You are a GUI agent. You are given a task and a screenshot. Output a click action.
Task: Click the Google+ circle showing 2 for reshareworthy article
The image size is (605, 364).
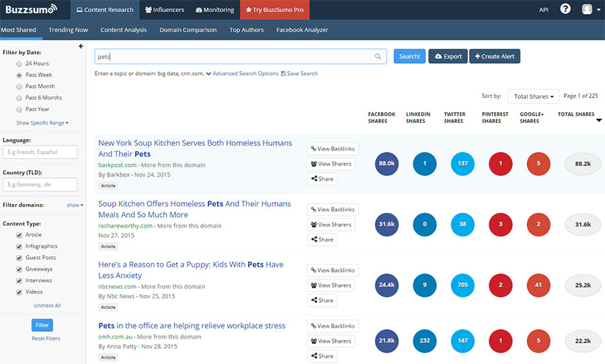[x=538, y=224]
